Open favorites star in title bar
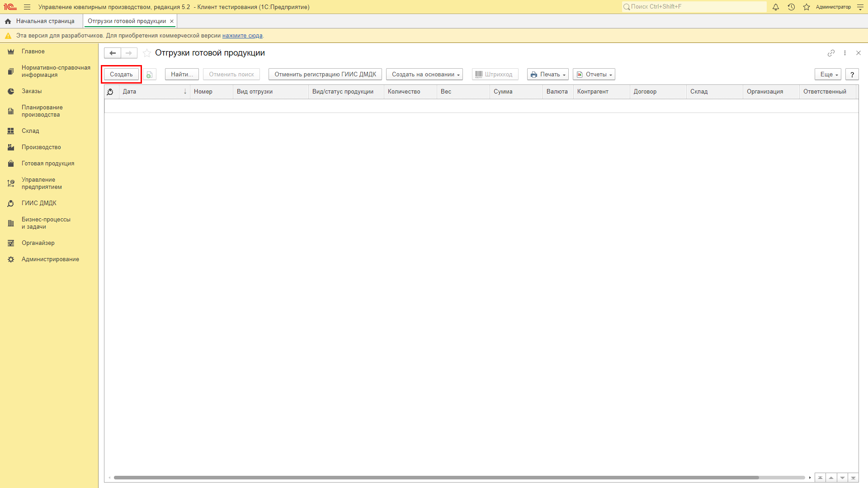This screenshot has width=868, height=488. point(807,7)
